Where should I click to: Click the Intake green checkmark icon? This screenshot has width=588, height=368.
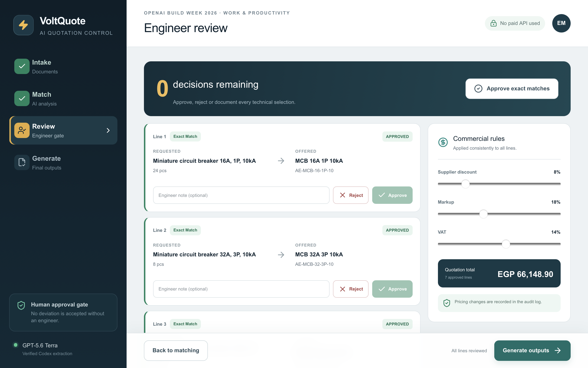[22, 66]
